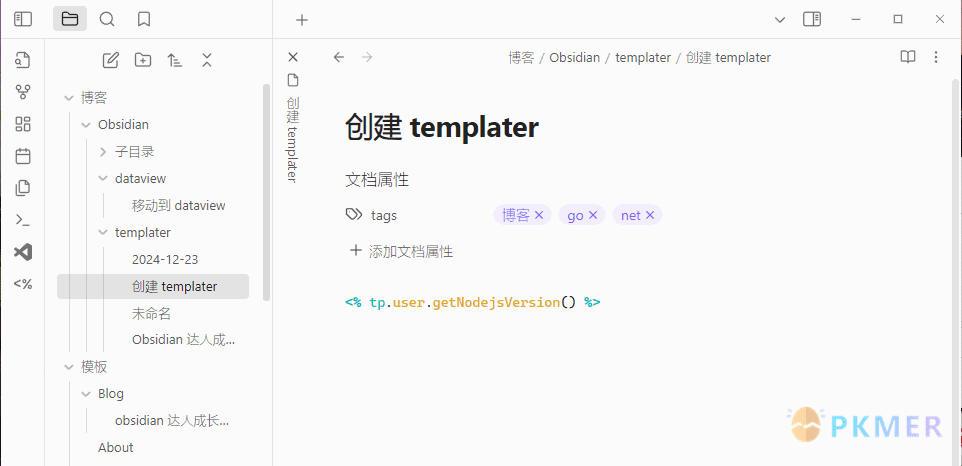
Task: Click the templater breadcrumb
Action: 643,58
